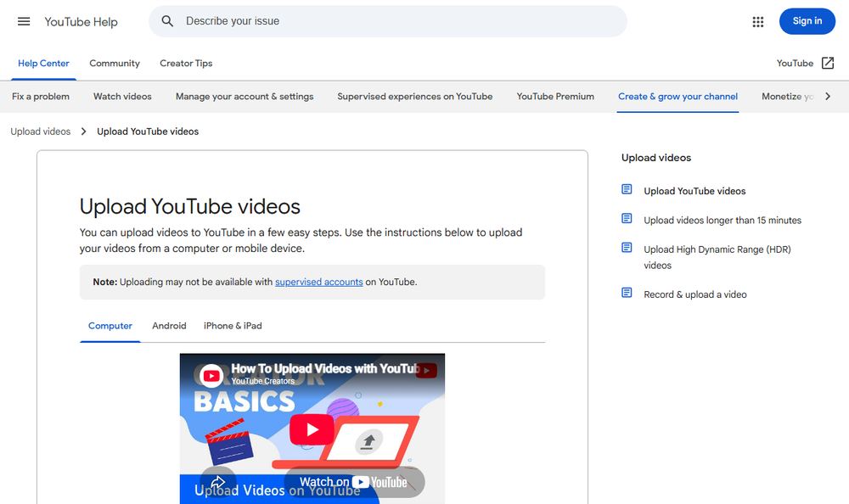Open Upload High Dynamic Range (HDR) videos article
Image resolution: width=849 pixels, height=504 pixels.
pyautogui.click(x=717, y=257)
